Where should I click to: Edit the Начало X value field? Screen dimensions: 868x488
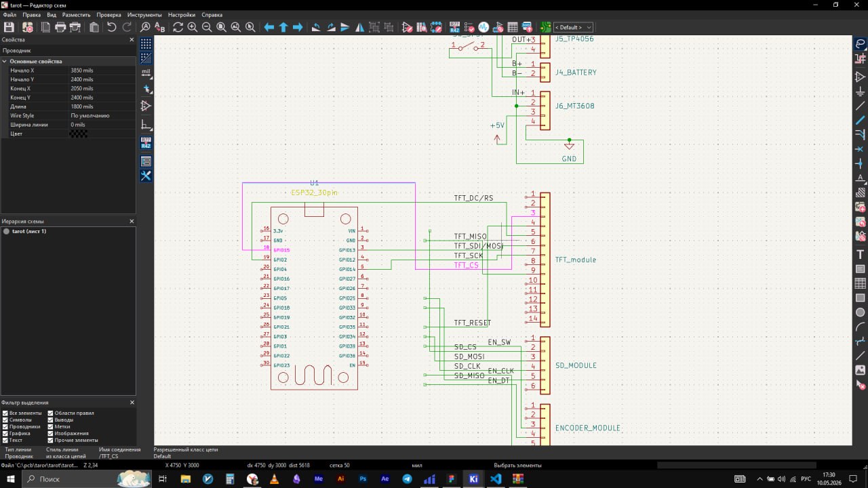pos(102,70)
